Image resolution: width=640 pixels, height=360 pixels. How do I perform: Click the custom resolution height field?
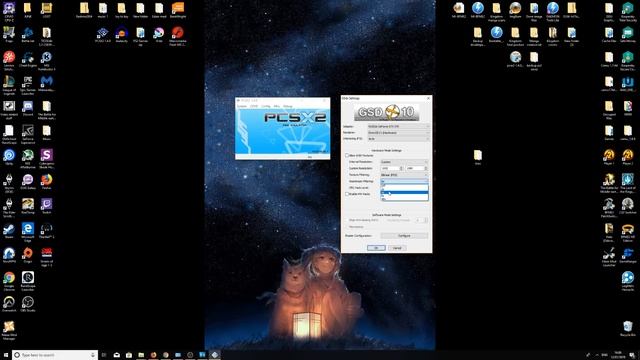(416, 168)
